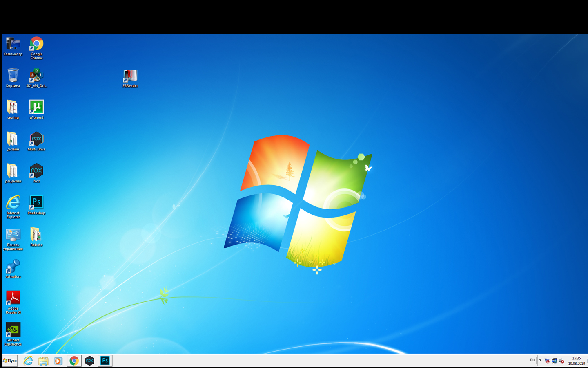Launch Internet Explorer from the taskbar
Image resolution: width=588 pixels, height=368 pixels.
[28, 361]
